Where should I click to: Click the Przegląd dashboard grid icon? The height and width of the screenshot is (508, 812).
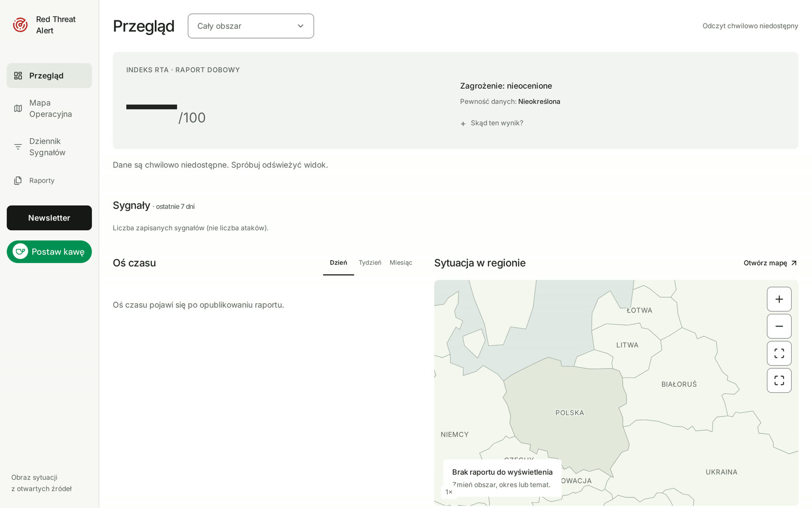click(18, 76)
